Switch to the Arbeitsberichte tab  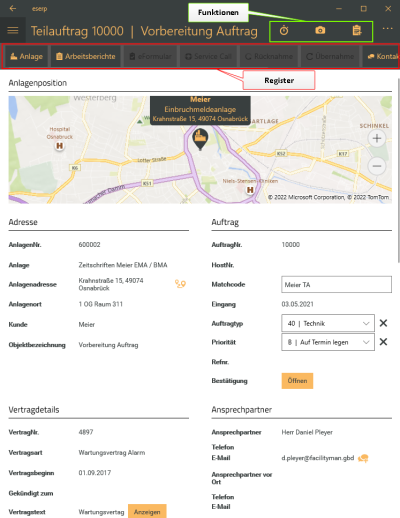pos(86,56)
